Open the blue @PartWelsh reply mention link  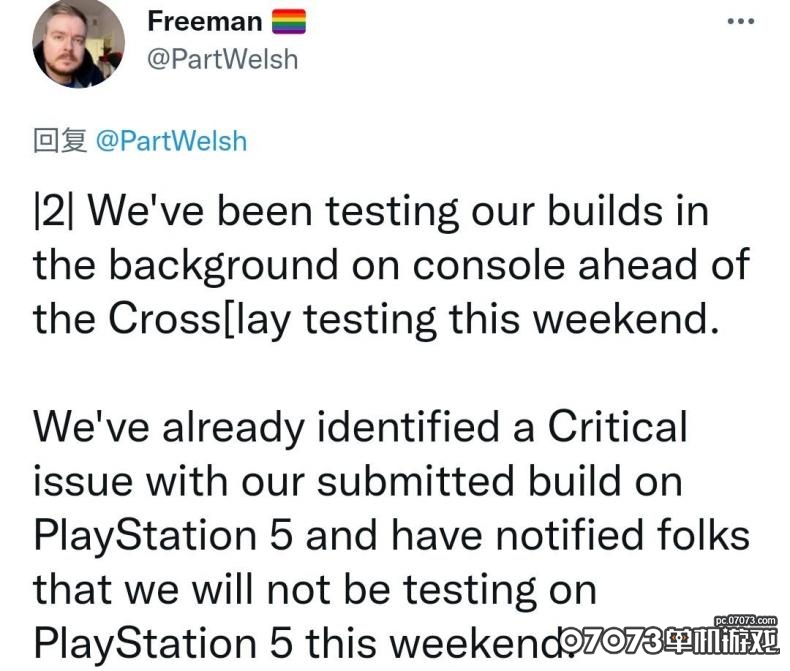tap(171, 141)
